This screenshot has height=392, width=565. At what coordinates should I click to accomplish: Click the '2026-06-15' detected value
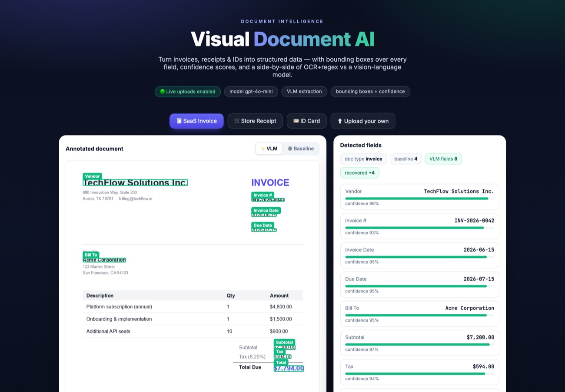pos(479,249)
